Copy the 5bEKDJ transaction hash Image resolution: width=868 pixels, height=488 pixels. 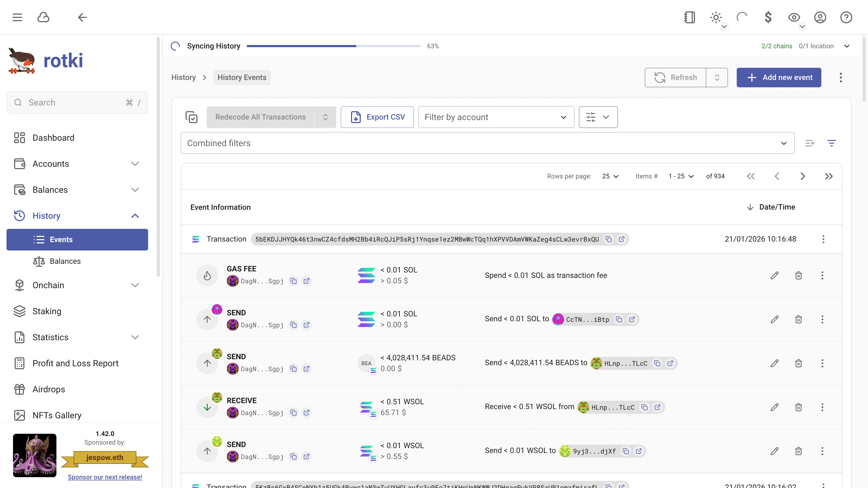pyautogui.click(x=608, y=239)
